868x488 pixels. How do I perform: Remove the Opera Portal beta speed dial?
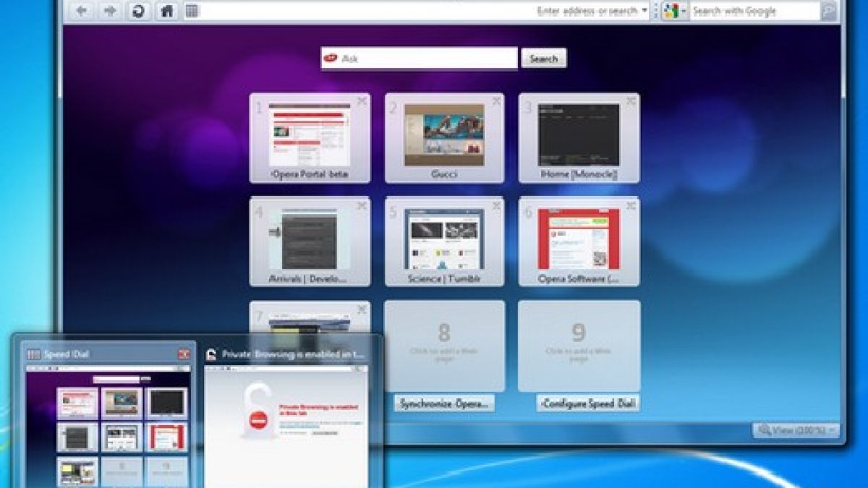click(x=362, y=101)
